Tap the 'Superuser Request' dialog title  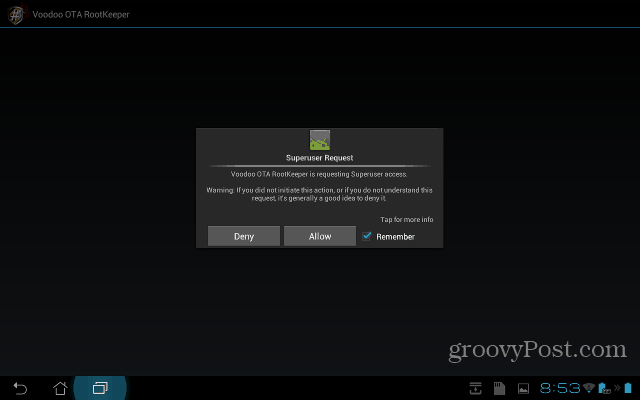click(x=319, y=158)
